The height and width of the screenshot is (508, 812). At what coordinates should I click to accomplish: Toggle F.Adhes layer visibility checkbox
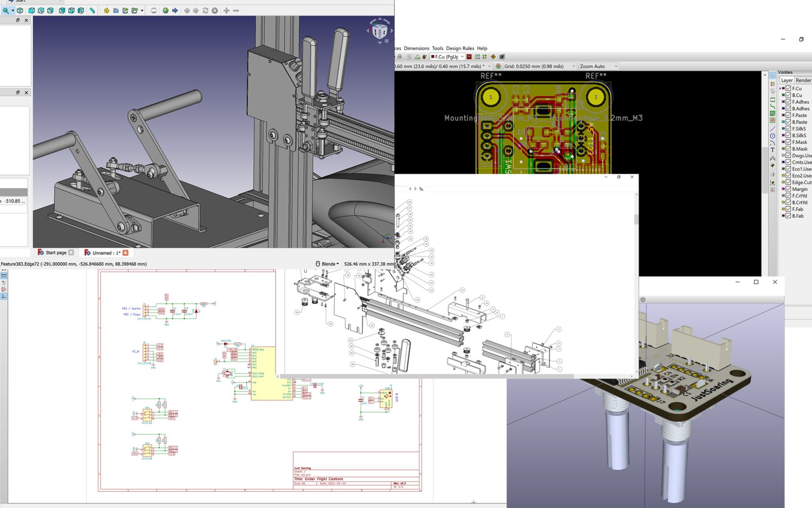tap(788, 102)
